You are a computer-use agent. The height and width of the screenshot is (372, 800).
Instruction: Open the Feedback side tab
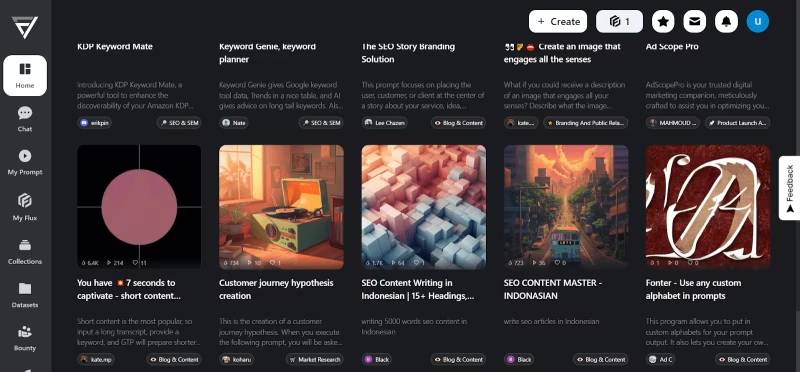coord(789,188)
